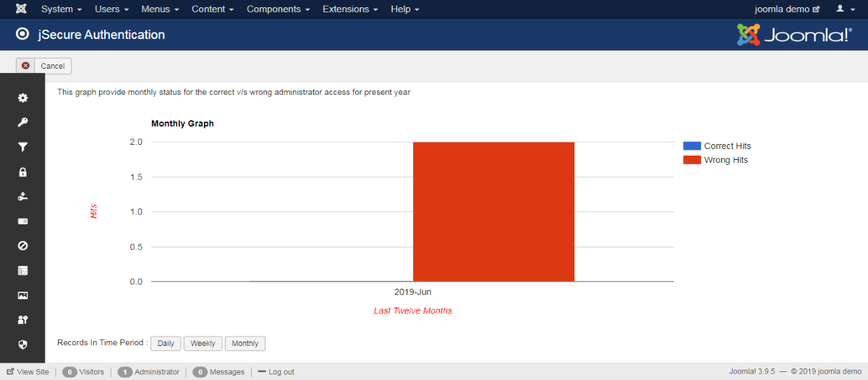
Task: Expand the System menu
Action: [x=61, y=9]
